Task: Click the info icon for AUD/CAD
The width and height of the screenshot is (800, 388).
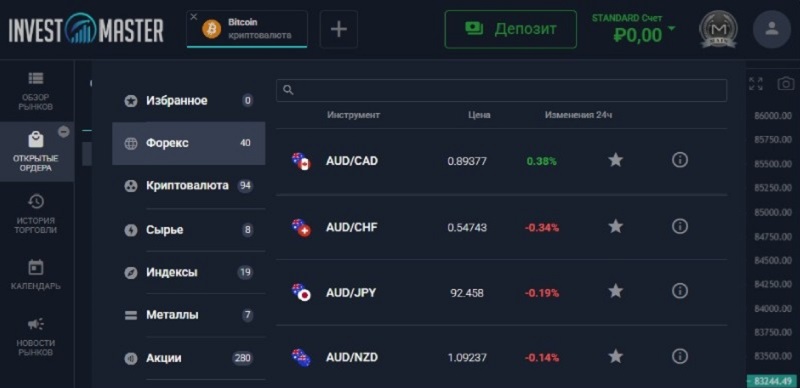Action: click(679, 160)
